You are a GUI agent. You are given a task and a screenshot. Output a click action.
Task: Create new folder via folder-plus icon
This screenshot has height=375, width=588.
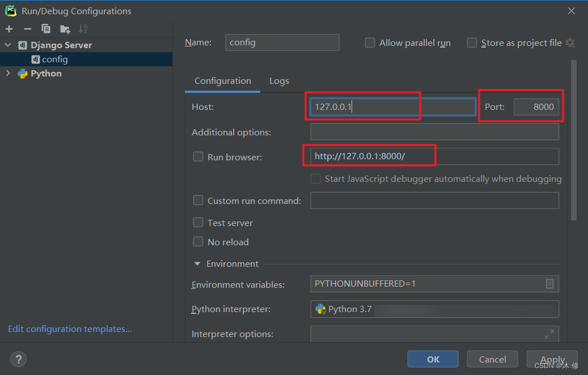[x=65, y=29]
